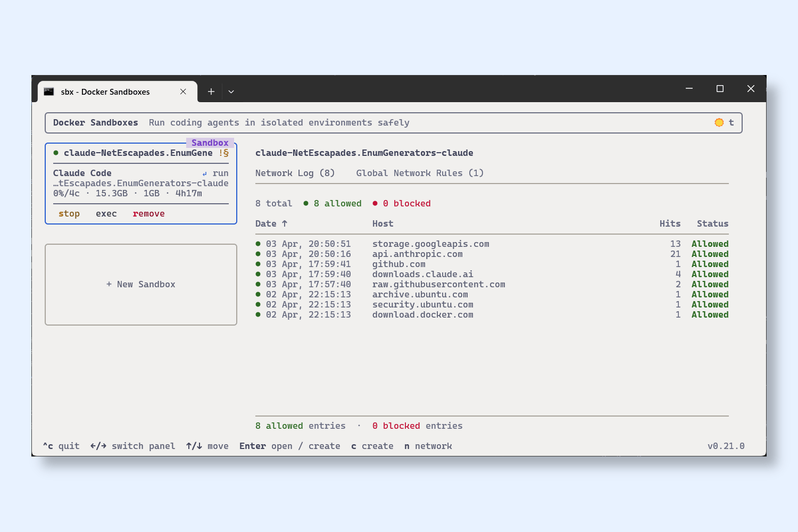
Task: Click the sun theme icon in header
Action: pyautogui.click(x=719, y=122)
